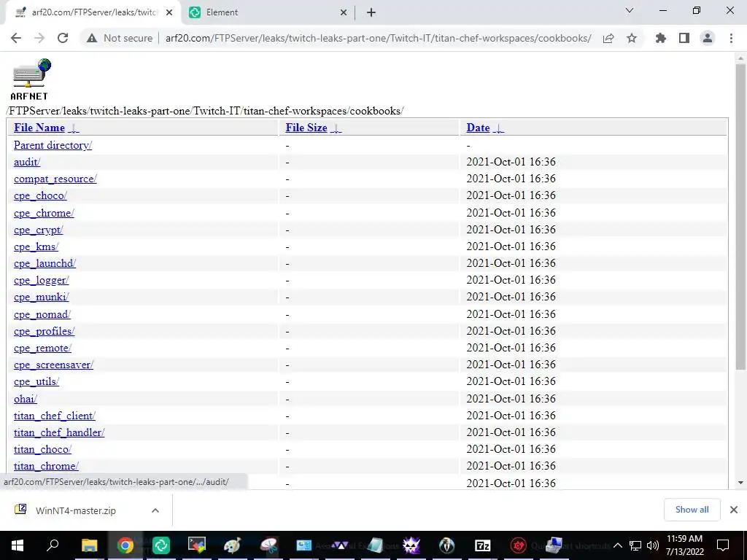Open the cpe_munki/ folder
The image size is (747, 560).
pos(42,297)
